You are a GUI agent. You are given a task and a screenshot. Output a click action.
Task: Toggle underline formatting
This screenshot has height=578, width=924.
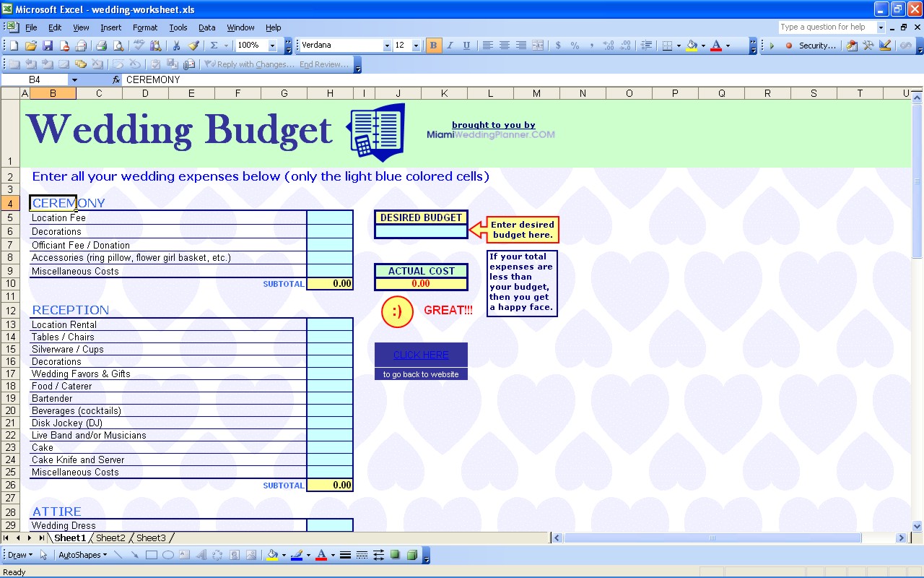[x=466, y=46]
